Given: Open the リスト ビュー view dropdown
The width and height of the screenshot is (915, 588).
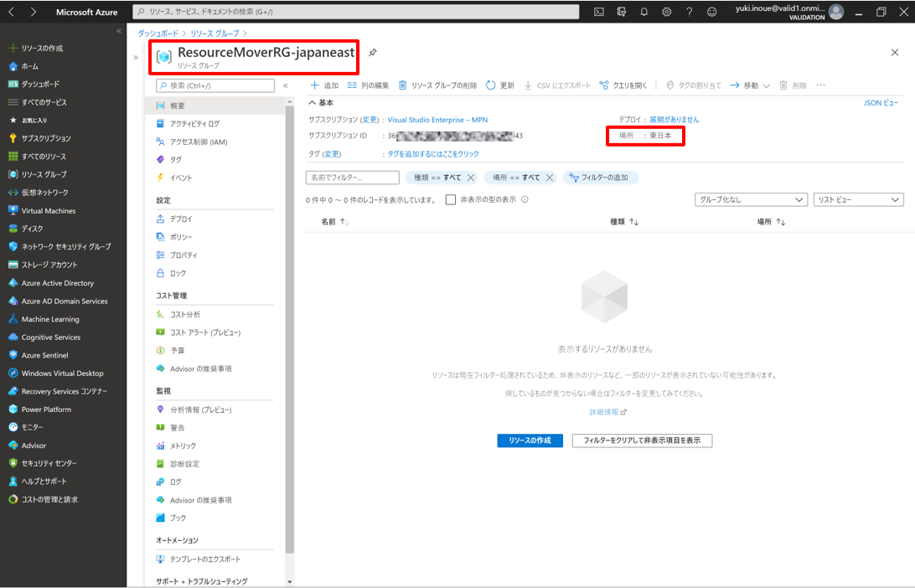Looking at the screenshot, I should (x=858, y=199).
